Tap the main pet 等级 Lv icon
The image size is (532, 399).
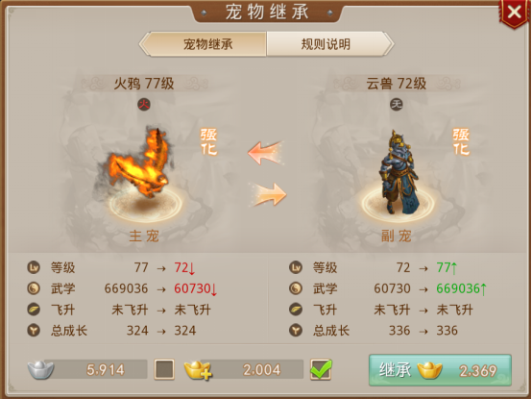[x=34, y=267]
